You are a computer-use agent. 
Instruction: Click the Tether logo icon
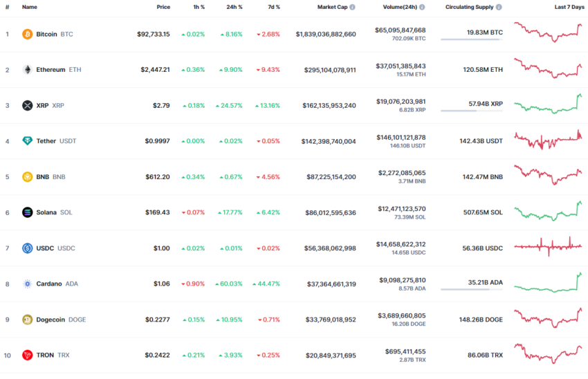tap(27, 141)
